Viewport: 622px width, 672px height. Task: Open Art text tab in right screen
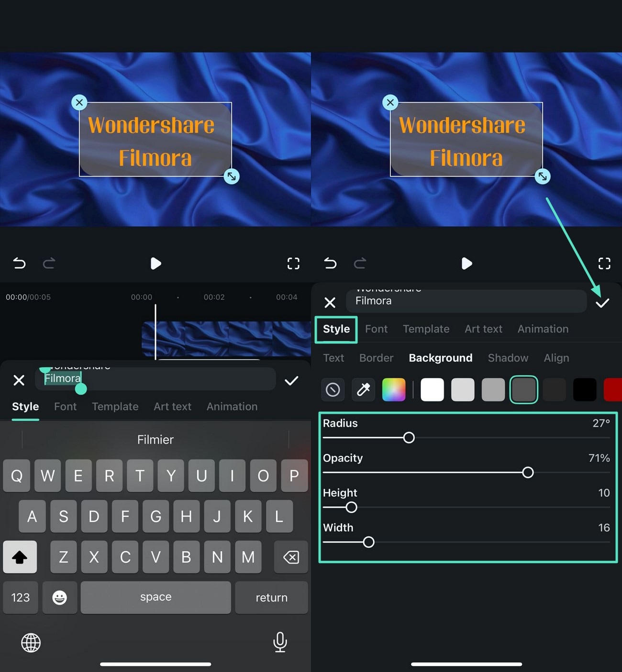(x=483, y=329)
